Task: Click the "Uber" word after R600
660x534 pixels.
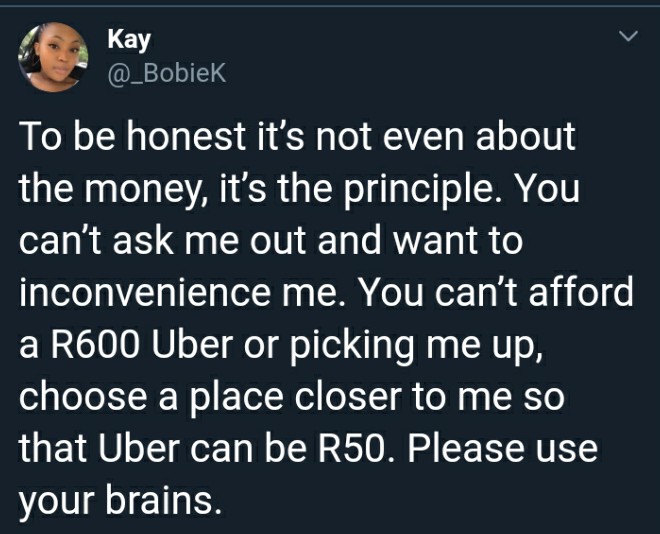Action: click(192, 344)
